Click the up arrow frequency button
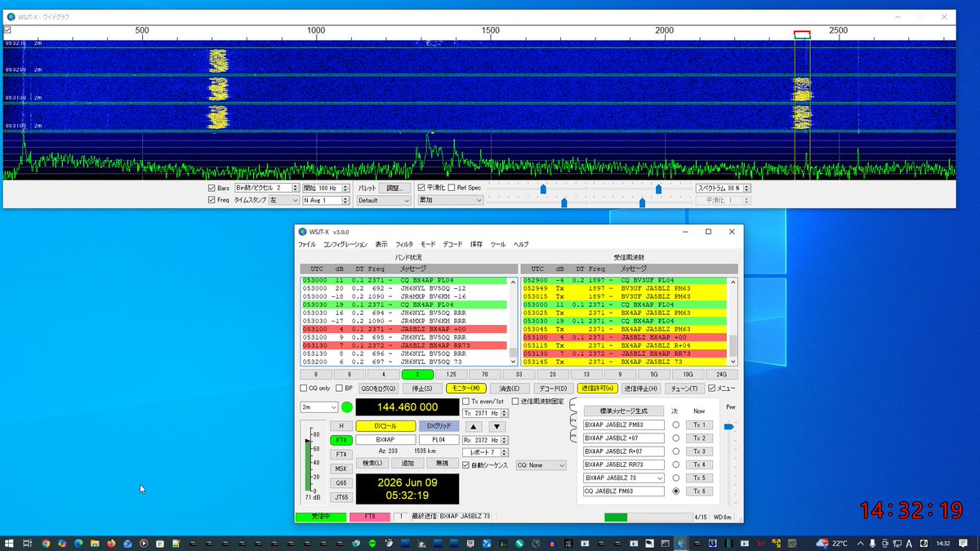 point(474,426)
